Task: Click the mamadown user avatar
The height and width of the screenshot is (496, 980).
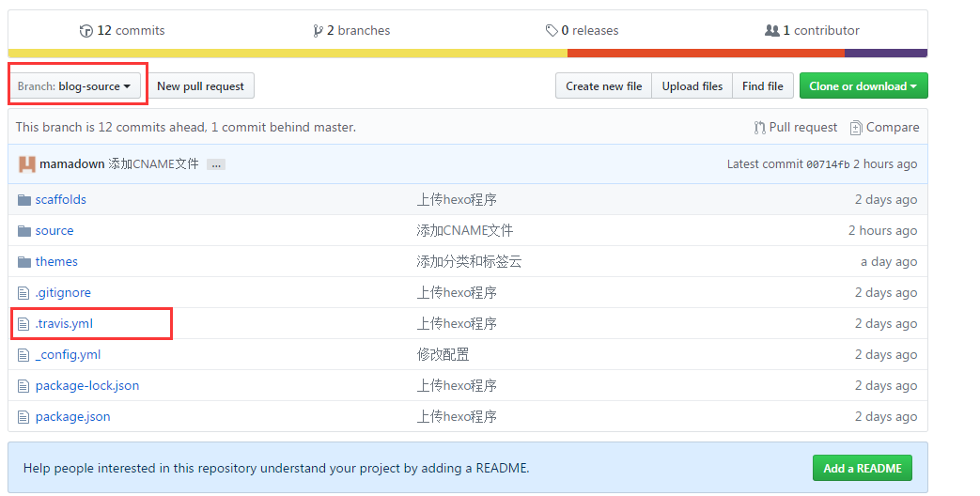Action: tap(27, 163)
